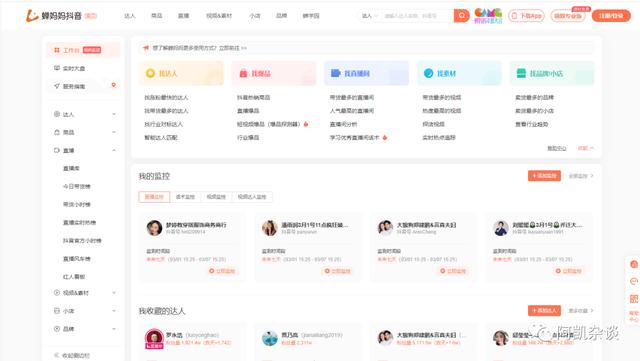
Task: Expand the 品牌 sidebar group chevron
Action: (114, 329)
